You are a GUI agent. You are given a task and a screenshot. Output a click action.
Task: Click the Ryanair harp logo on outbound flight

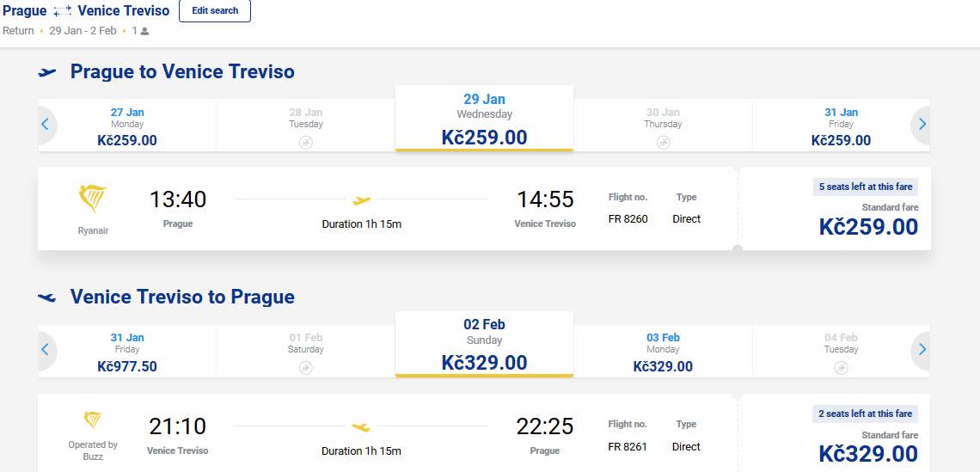[x=93, y=199]
